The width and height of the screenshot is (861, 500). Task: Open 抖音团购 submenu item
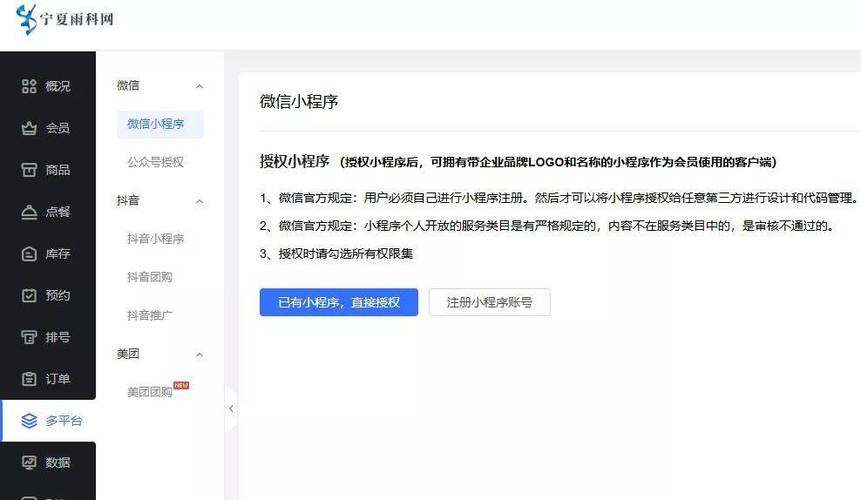[150, 277]
